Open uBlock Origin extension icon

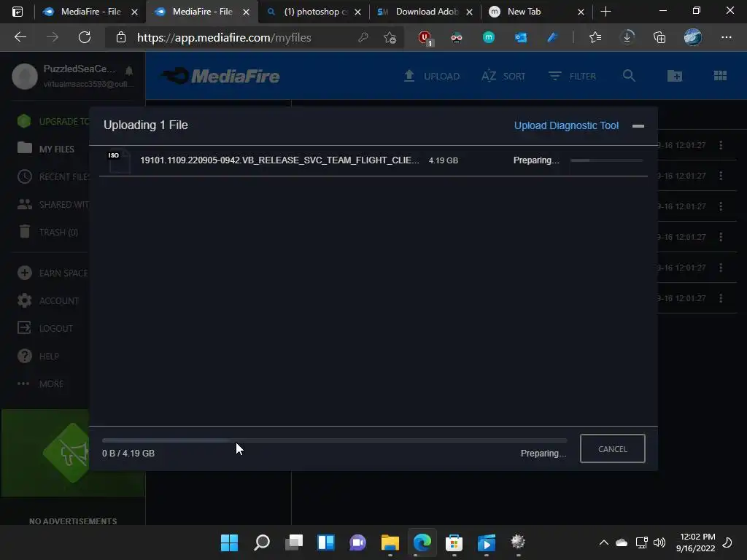(425, 37)
